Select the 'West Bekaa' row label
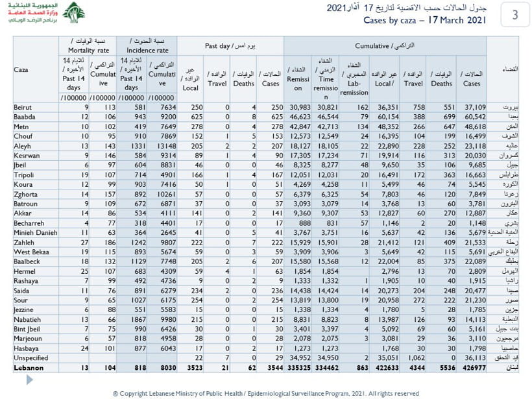 pos(31,252)
